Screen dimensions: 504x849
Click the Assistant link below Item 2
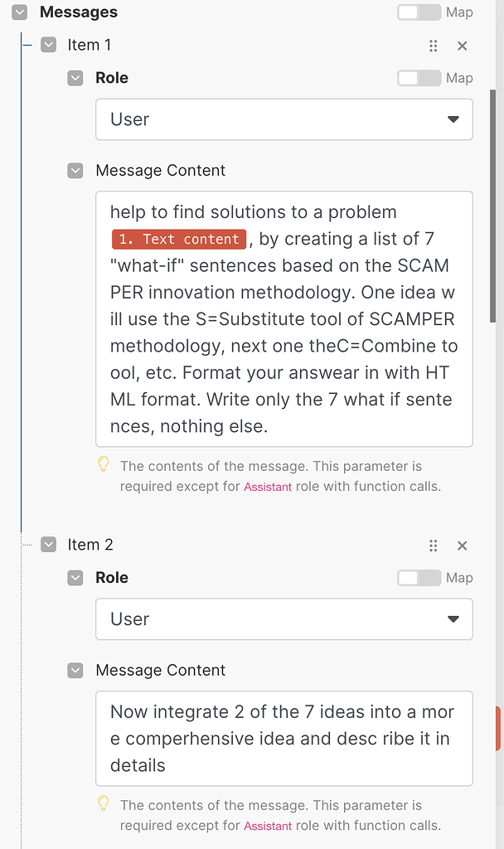click(x=269, y=825)
